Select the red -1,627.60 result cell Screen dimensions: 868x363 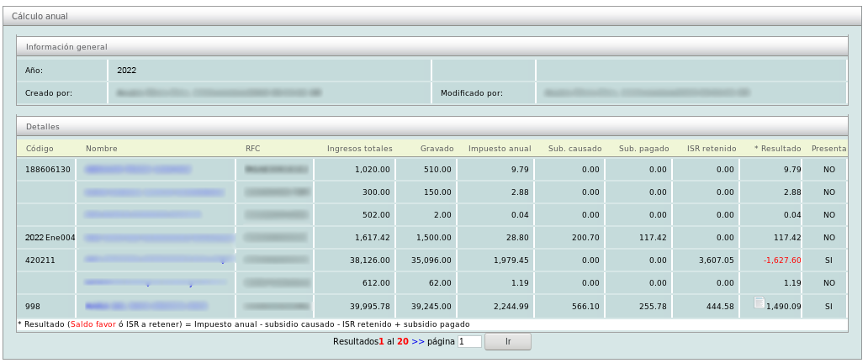coord(781,260)
